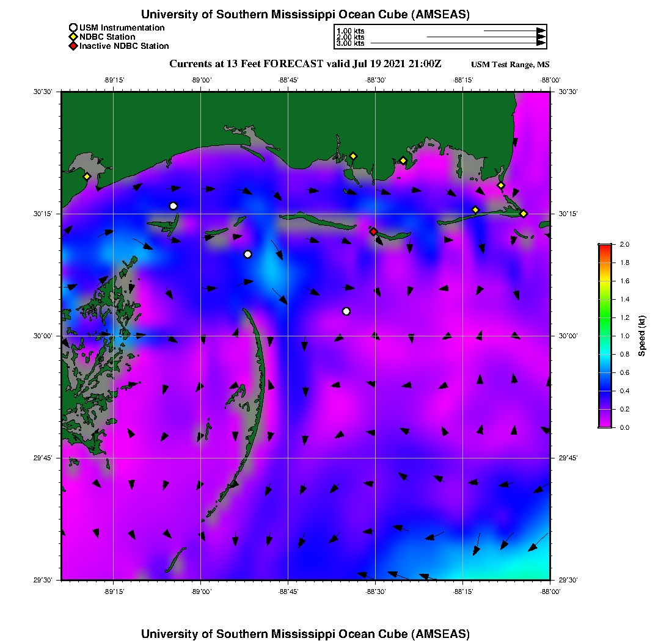Screen dimensions: 672x641
Task: Click the white circle icon in the legend
Action: 73,27
